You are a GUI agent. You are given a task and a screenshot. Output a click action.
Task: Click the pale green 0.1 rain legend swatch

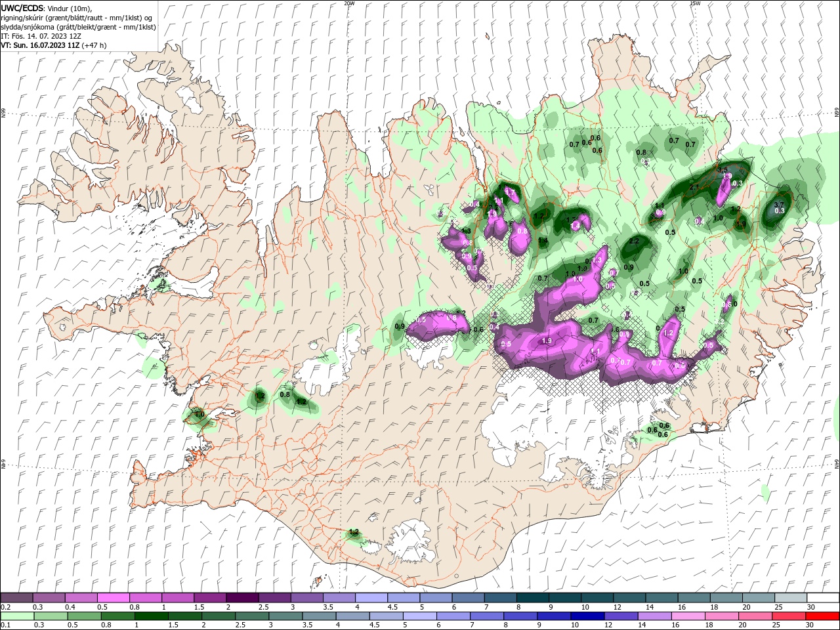point(16,616)
